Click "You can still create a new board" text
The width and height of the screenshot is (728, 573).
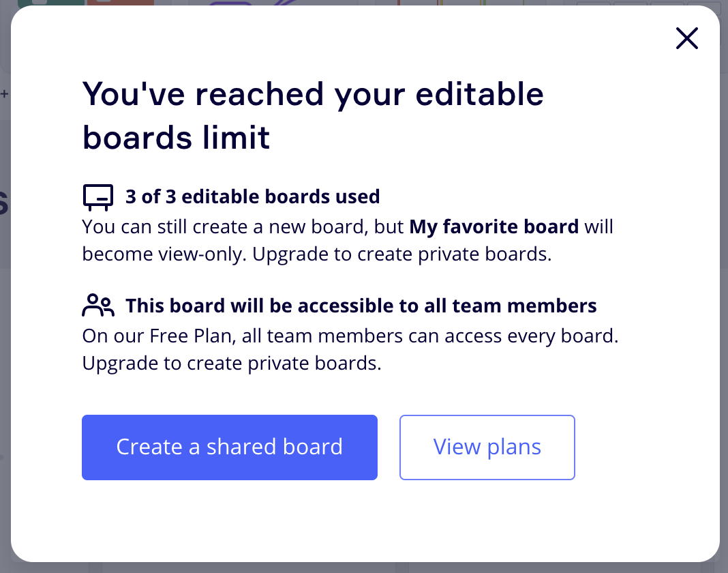click(x=225, y=226)
